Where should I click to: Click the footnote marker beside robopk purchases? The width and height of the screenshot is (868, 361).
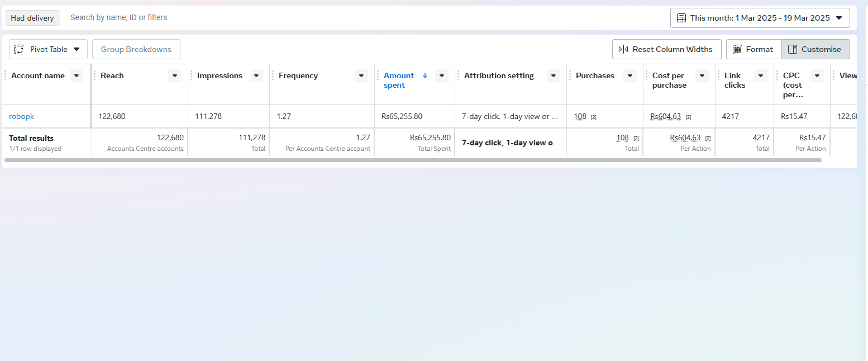pyautogui.click(x=594, y=117)
